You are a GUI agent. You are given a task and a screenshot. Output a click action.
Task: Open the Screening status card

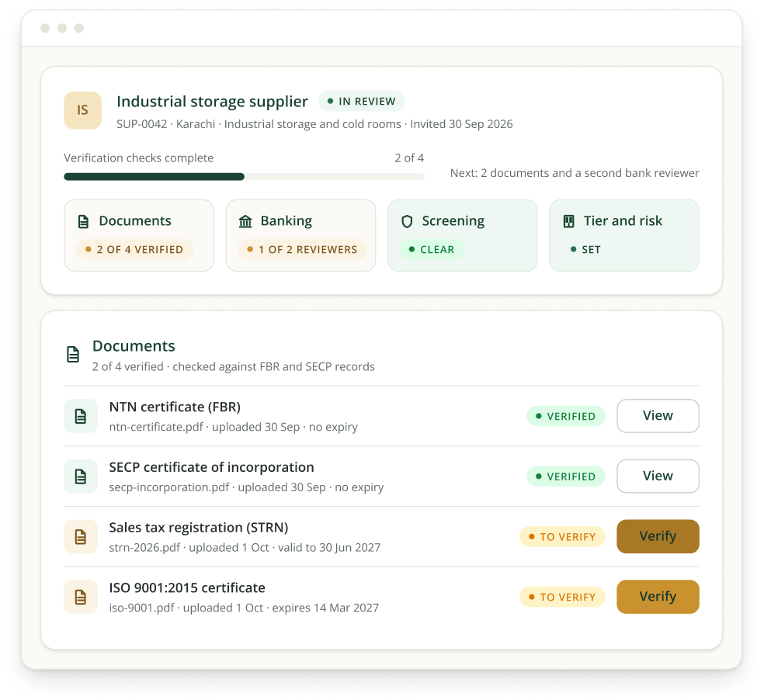pyautogui.click(x=463, y=235)
